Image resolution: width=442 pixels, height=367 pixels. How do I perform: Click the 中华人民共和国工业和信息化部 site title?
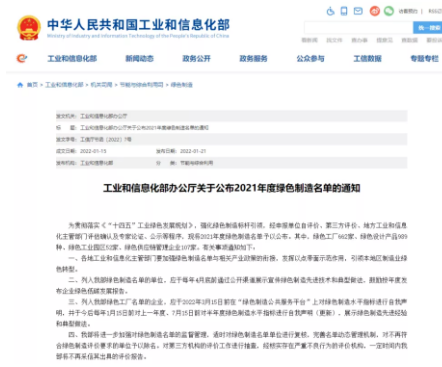(138, 25)
